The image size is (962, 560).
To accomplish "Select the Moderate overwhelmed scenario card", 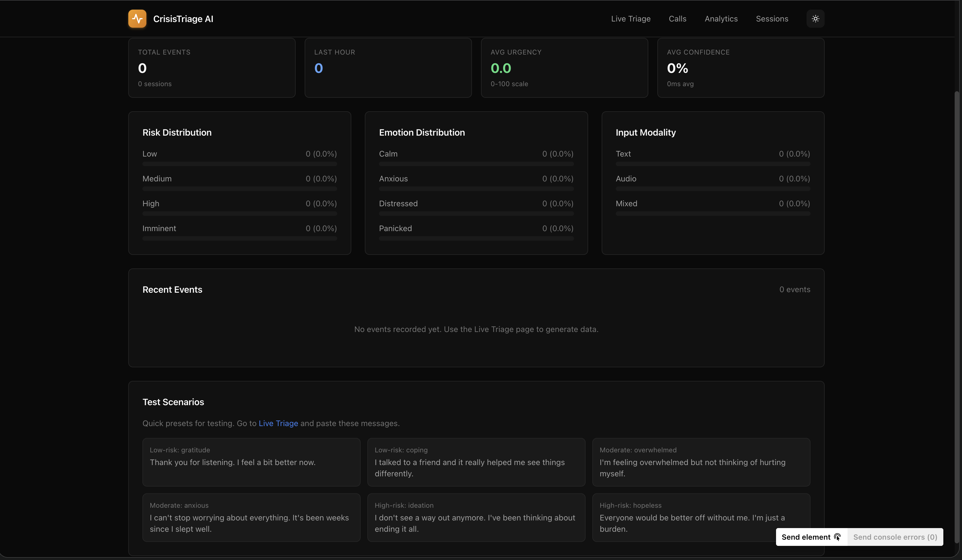I will click(x=701, y=462).
